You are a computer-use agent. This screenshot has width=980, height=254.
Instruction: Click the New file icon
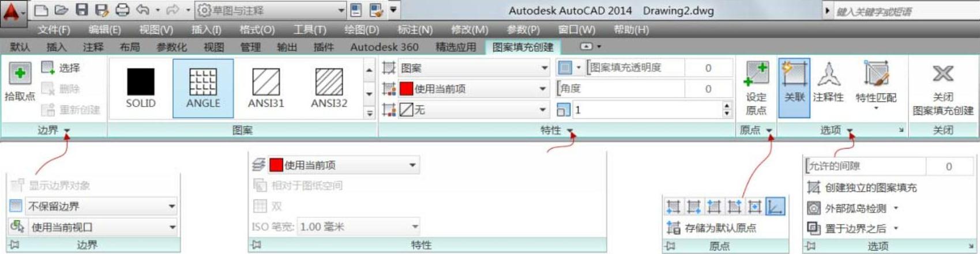click(40, 10)
